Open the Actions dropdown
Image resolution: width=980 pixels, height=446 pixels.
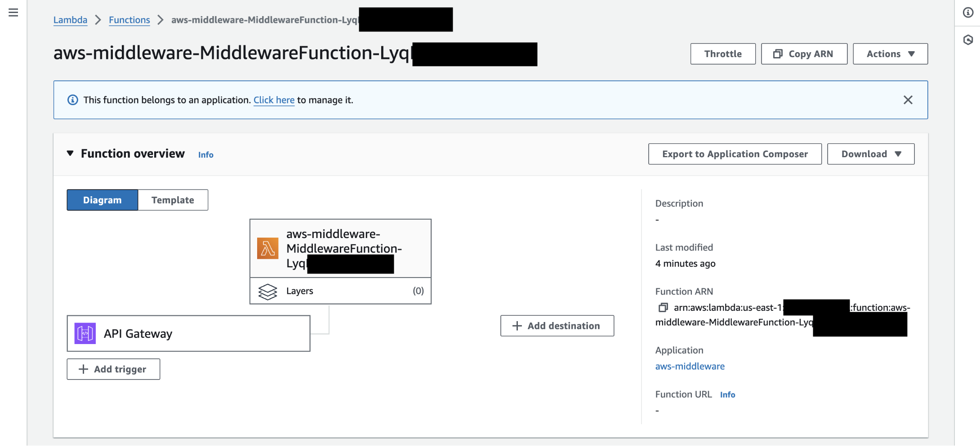(890, 53)
